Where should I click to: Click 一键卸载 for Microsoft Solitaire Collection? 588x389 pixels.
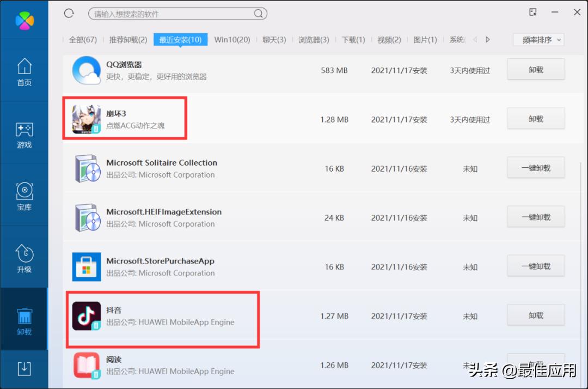click(536, 168)
